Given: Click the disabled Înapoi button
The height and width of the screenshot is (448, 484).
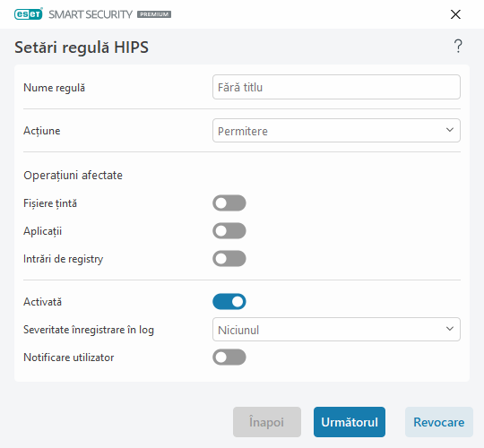Looking at the screenshot, I should (x=267, y=422).
